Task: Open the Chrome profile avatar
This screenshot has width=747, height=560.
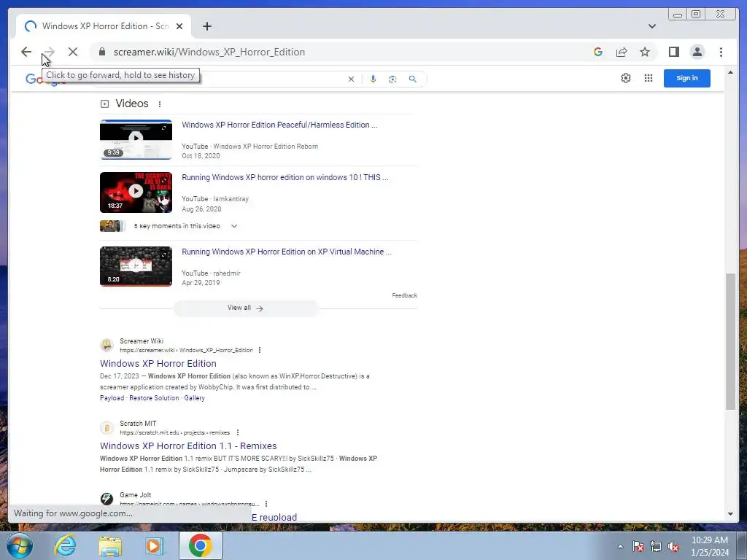Action: tap(697, 52)
